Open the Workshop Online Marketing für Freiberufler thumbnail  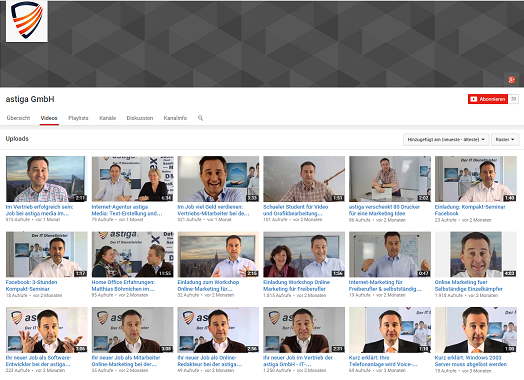tap(304, 254)
